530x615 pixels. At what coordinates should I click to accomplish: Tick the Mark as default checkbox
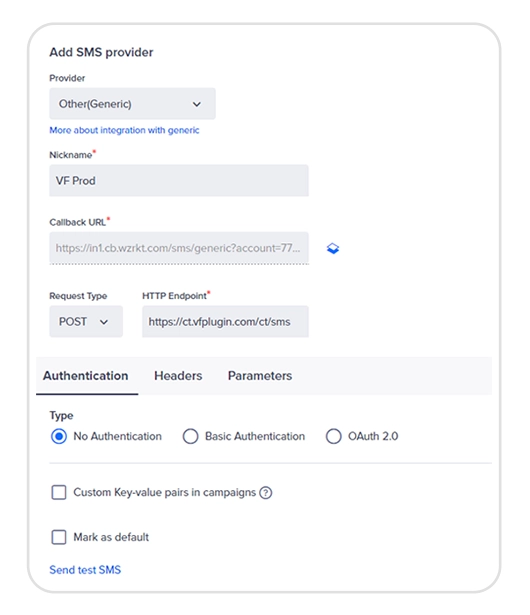pos(59,537)
